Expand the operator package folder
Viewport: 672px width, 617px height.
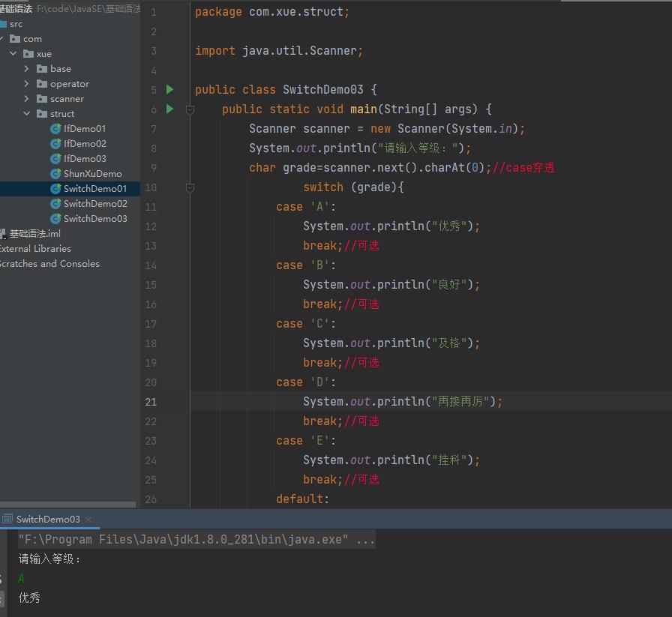point(26,83)
